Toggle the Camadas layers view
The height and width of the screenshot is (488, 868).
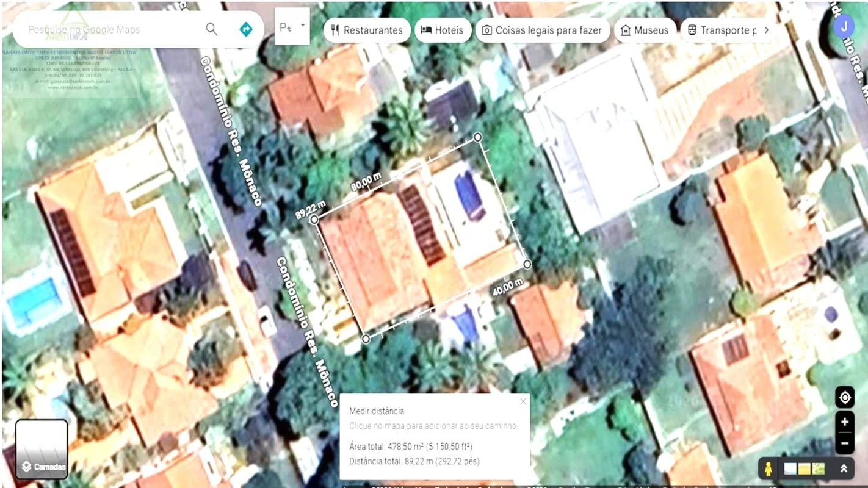pos(42,450)
